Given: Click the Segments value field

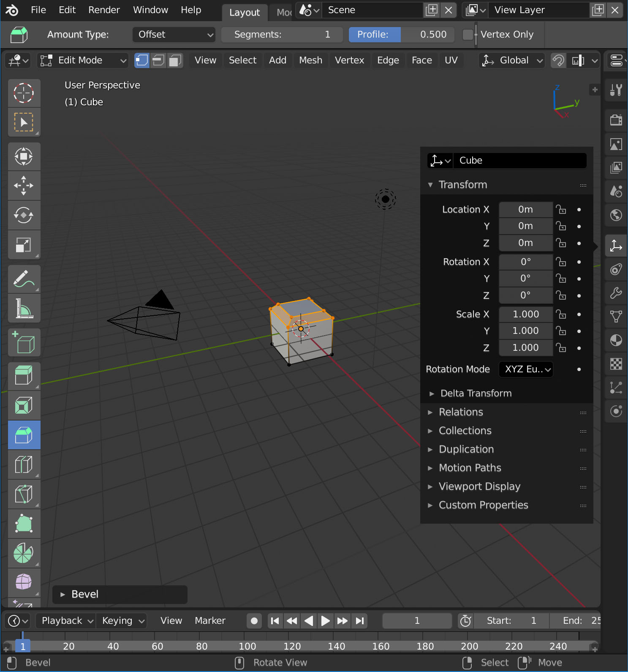Looking at the screenshot, I should tap(282, 35).
